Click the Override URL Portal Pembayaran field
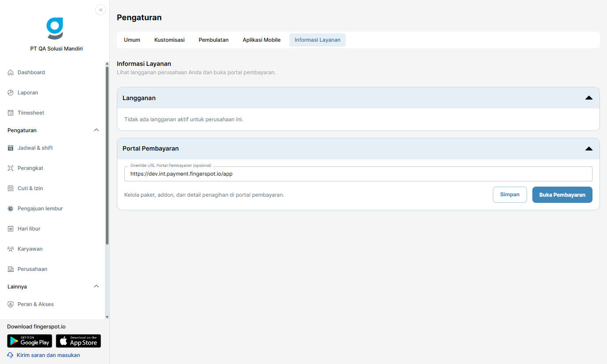Viewport: 607px width, 364px height. click(x=358, y=174)
